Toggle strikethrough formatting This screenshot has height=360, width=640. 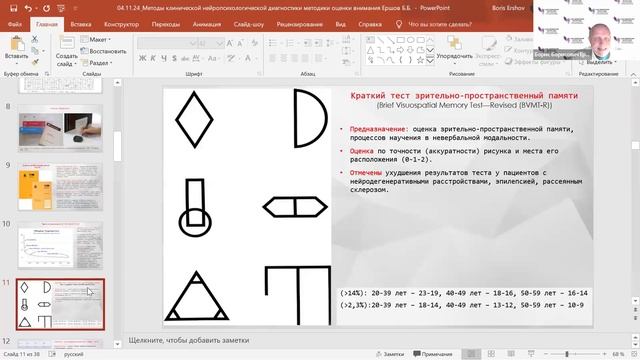(185, 58)
